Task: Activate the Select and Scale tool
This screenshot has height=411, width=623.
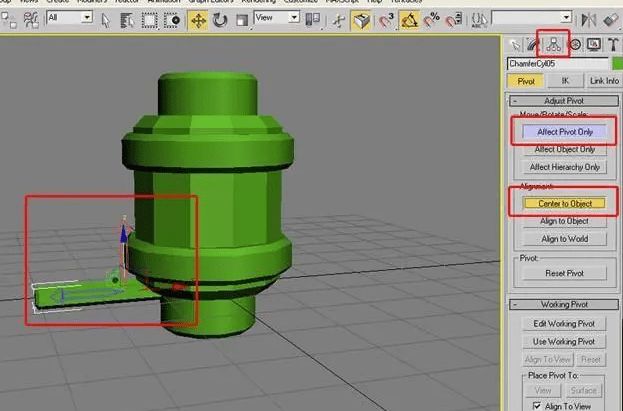Action: (x=241, y=20)
